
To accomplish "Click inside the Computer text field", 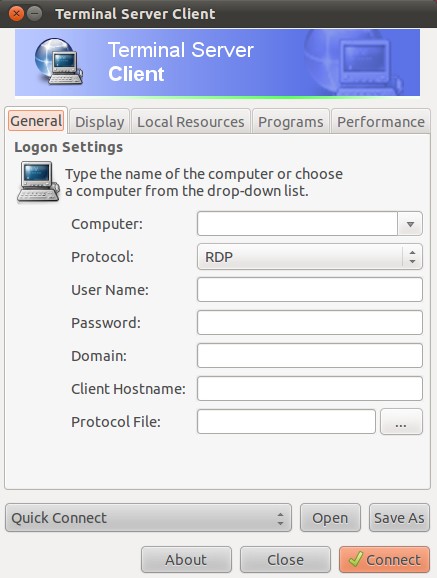I will point(297,224).
